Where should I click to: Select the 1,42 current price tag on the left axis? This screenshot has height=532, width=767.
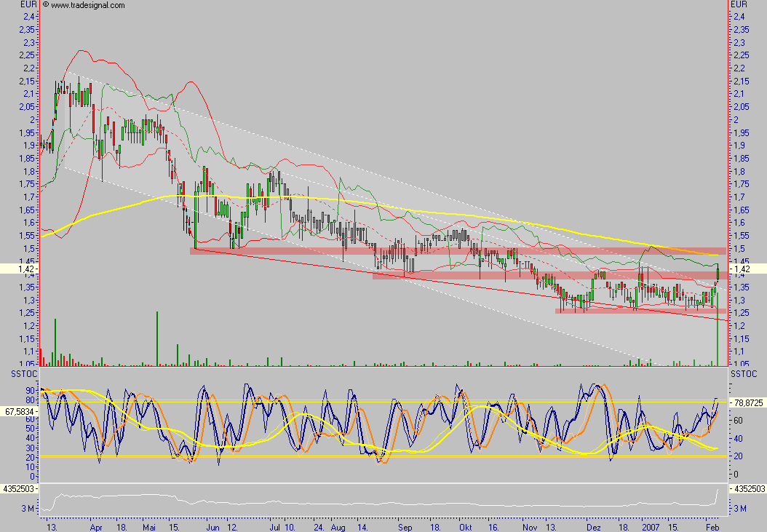pos(19,269)
